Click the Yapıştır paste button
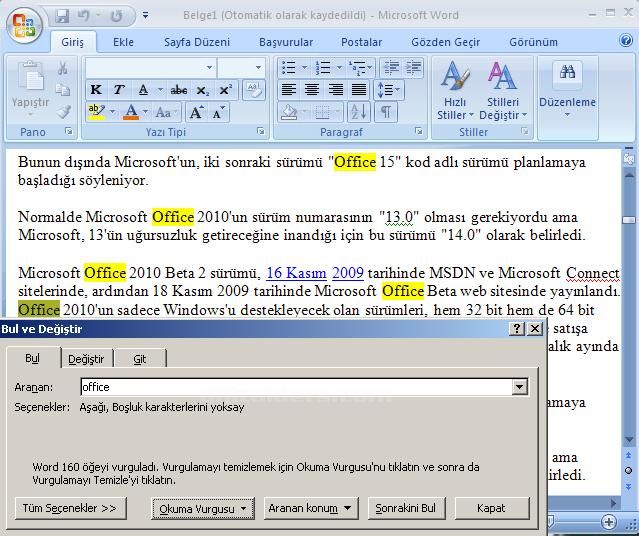The height and width of the screenshot is (536, 639). pos(30,90)
